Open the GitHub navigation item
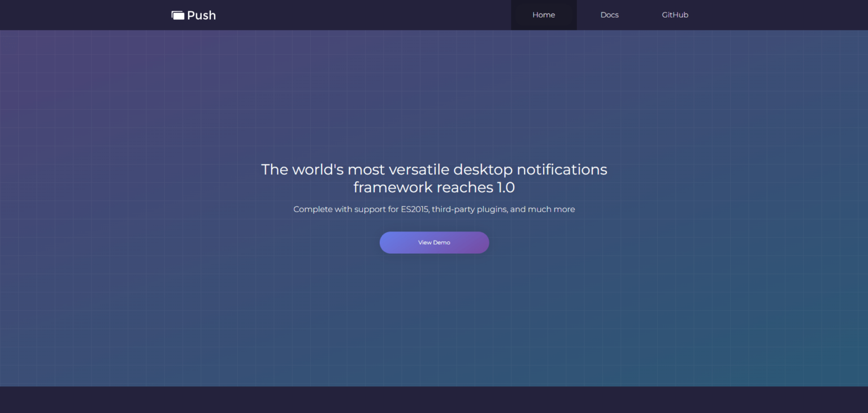The height and width of the screenshot is (413, 868). (675, 15)
